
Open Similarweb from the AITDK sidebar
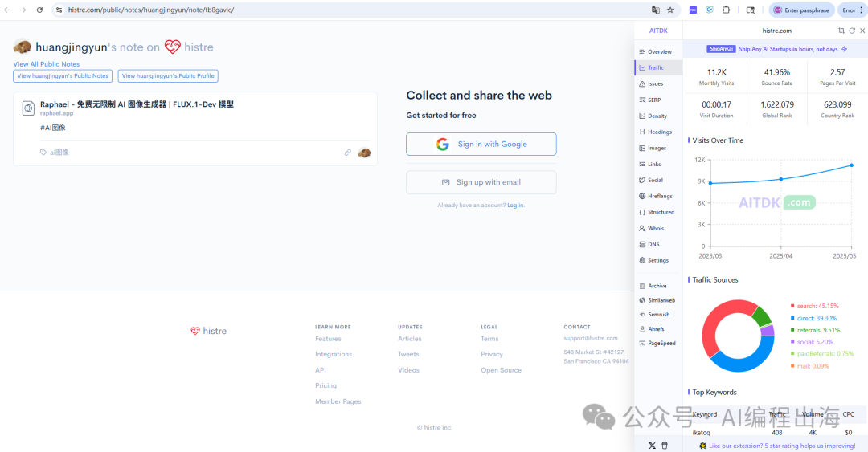pos(661,299)
